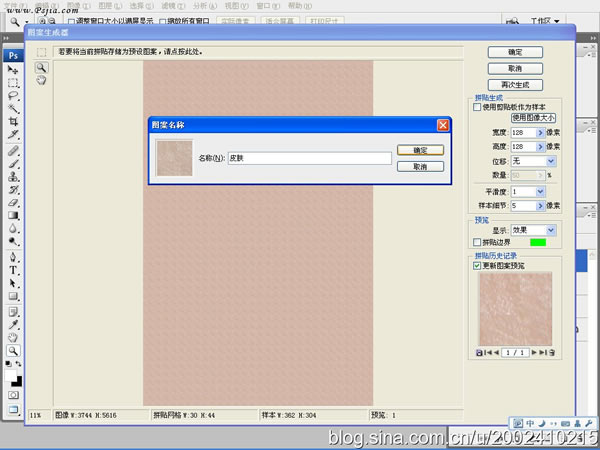This screenshot has width=600, height=450.
Task: Save tile as preset pattern icon
Action: pyautogui.click(x=479, y=353)
